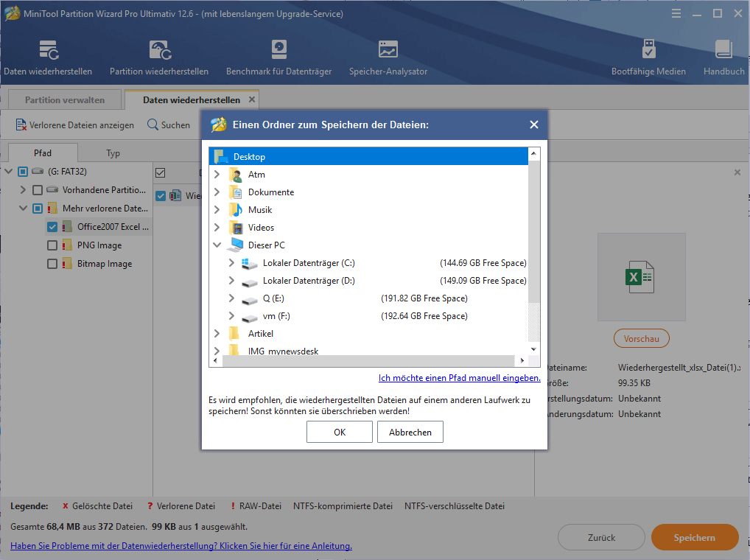This screenshot has width=750, height=560.
Task: Open the data recovery help guide link
Action: [x=181, y=546]
